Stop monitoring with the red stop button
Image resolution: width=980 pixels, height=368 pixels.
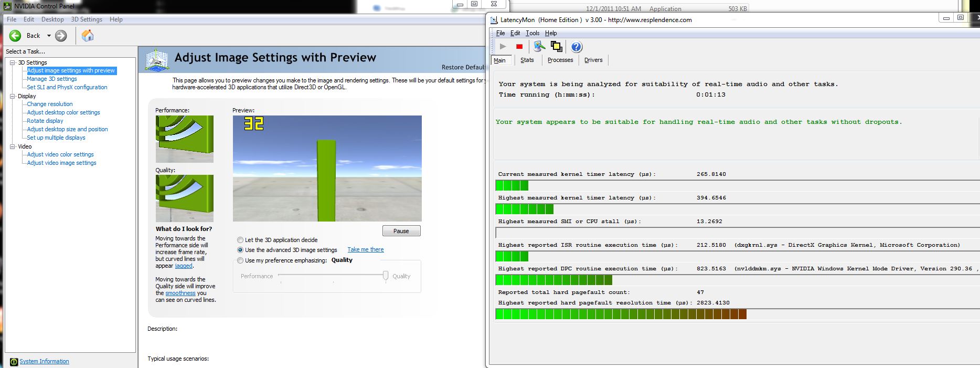pyautogui.click(x=519, y=47)
